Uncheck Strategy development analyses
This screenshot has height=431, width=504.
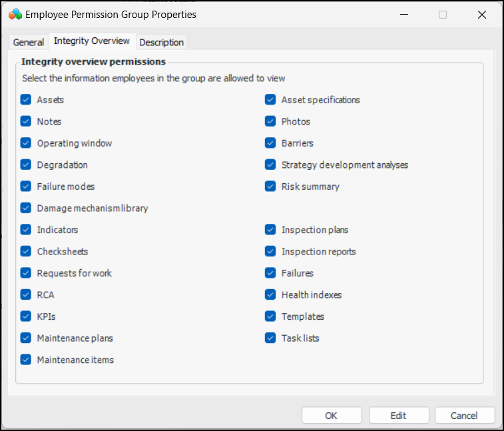[x=270, y=165]
